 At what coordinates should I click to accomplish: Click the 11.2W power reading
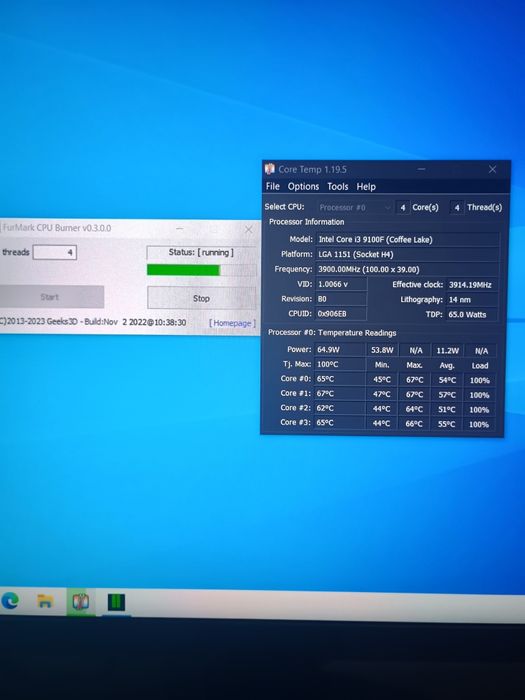447,350
